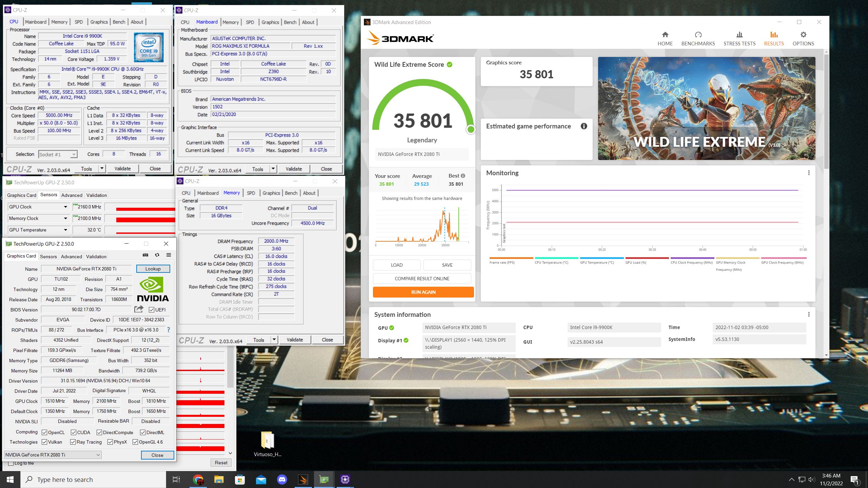868x488 pixels.
Task: Open the BENCHMARKS section in 3DMark
Action: [x=698, y=39]
